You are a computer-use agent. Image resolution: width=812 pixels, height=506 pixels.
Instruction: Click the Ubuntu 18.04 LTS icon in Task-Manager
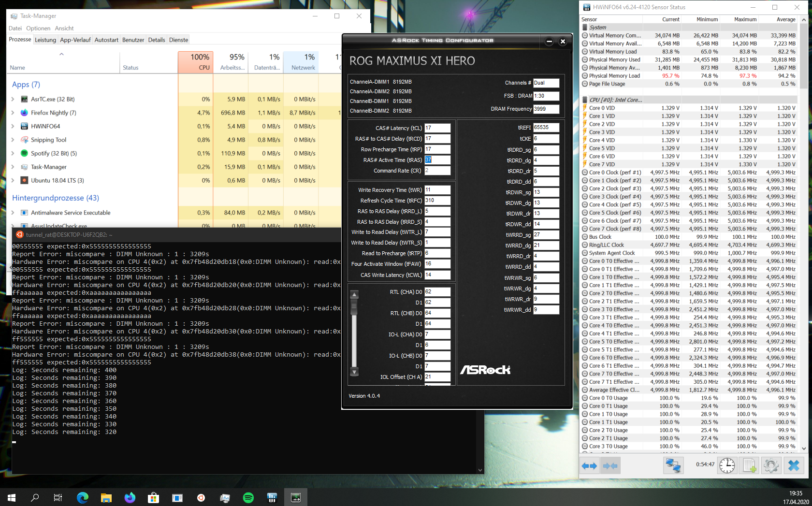[x=24, y=180]
